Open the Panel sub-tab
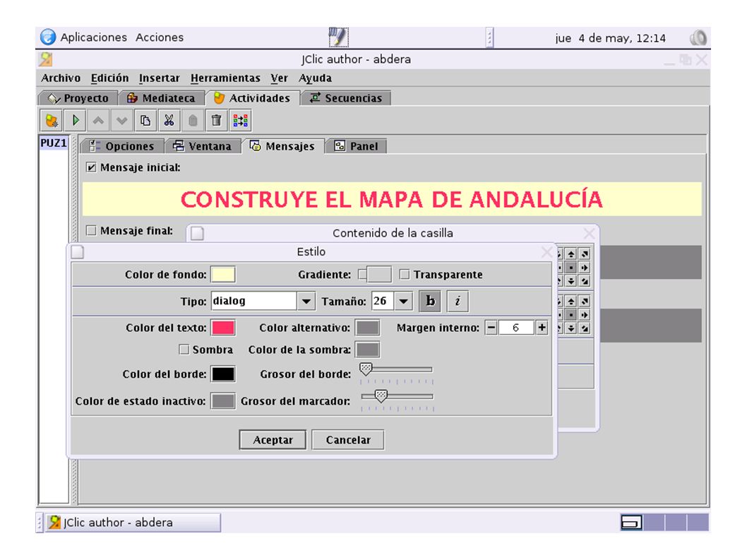 pyautogui.click(x=357, y=146)
